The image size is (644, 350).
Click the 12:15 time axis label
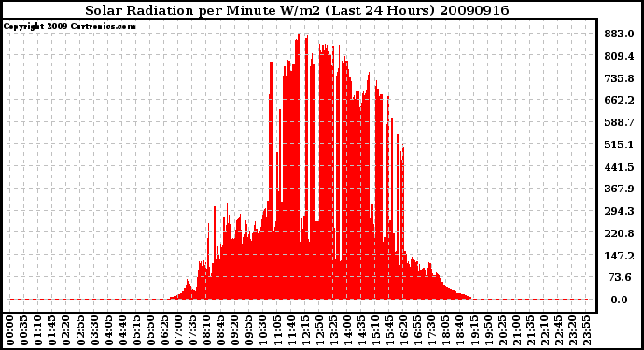305,330
